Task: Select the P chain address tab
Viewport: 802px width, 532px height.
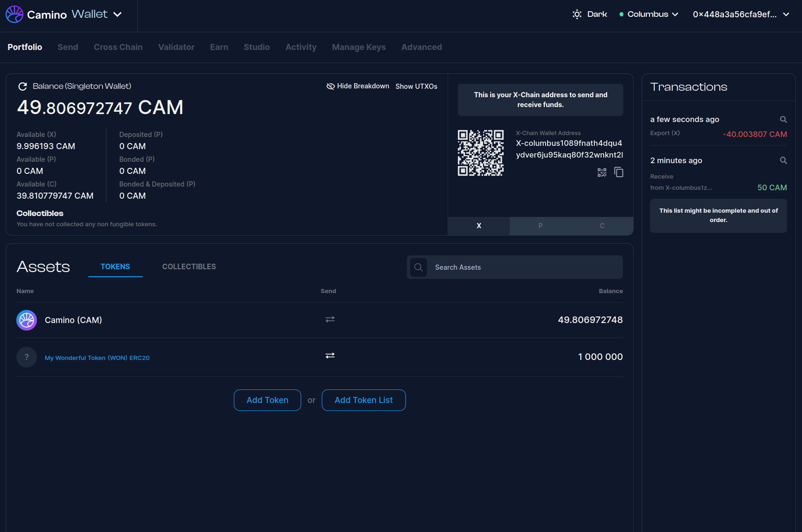Action: (540, 226)
